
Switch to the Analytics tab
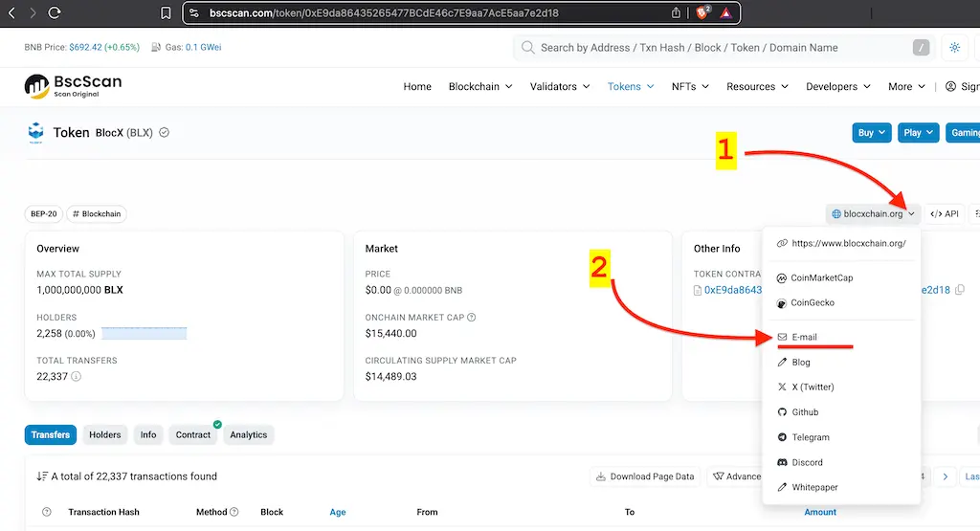248,434
